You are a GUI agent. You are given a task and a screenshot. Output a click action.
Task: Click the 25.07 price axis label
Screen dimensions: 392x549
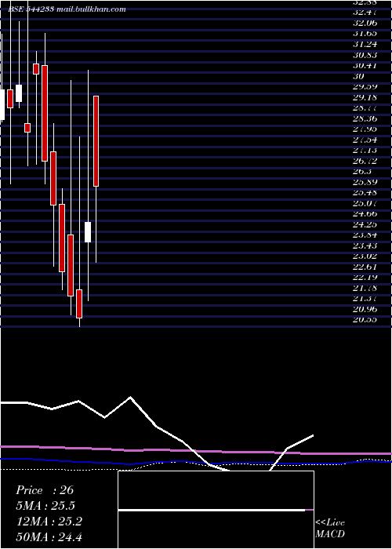click(365, 203)
